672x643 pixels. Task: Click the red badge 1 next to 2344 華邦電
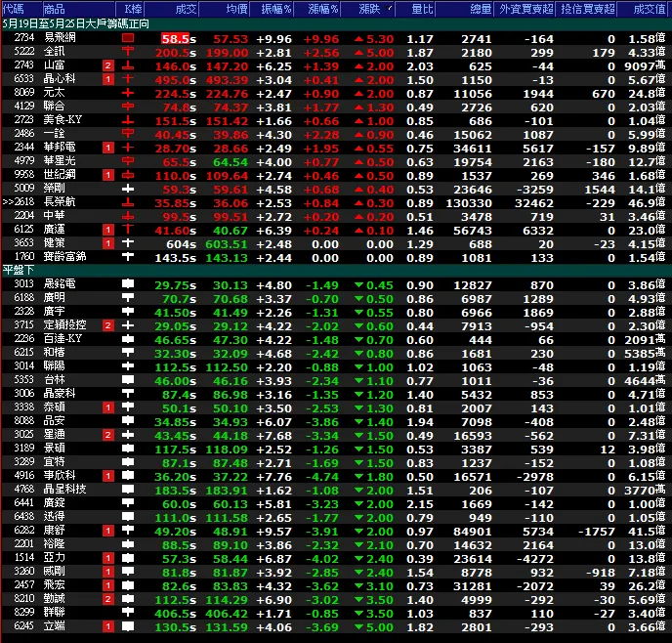point(108,148)
